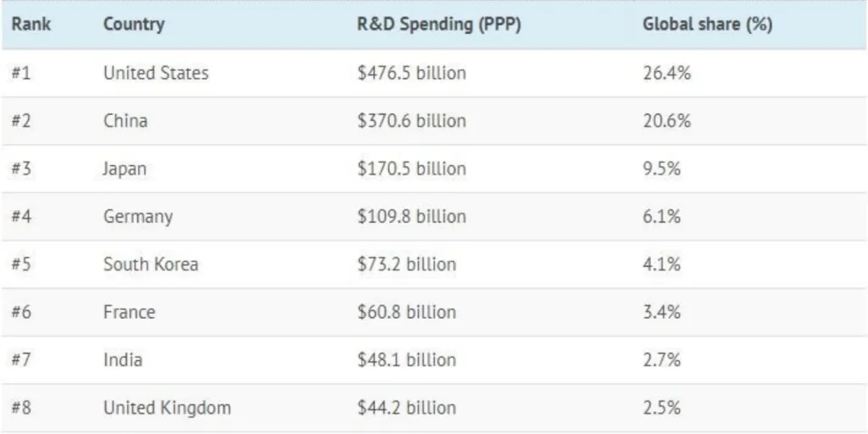The height and width of the screenshot is (434, 868).
Task: Click the Rank column header
Action: (31, 25)
